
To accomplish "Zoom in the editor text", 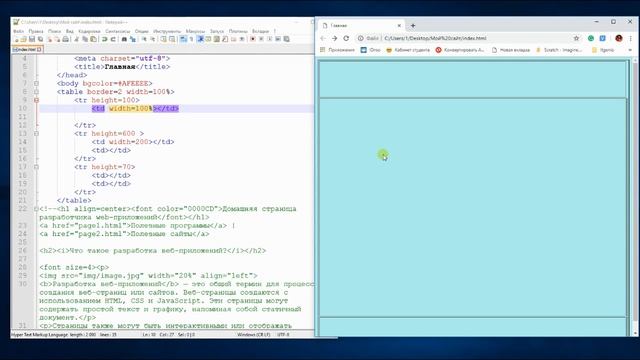I will (x=144, y=39).
